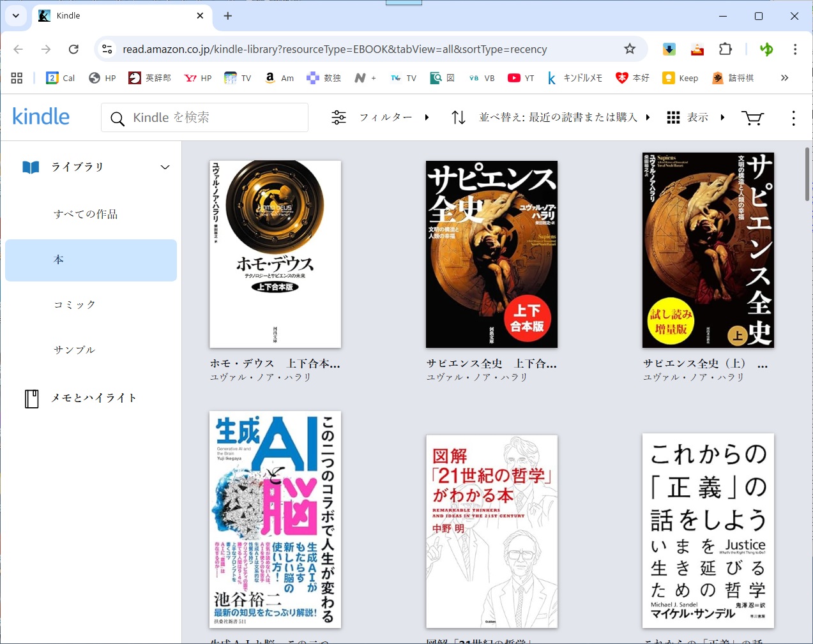813x644 pixels.
Task: Select サンプル in the library sidebar
Action: 74,350
